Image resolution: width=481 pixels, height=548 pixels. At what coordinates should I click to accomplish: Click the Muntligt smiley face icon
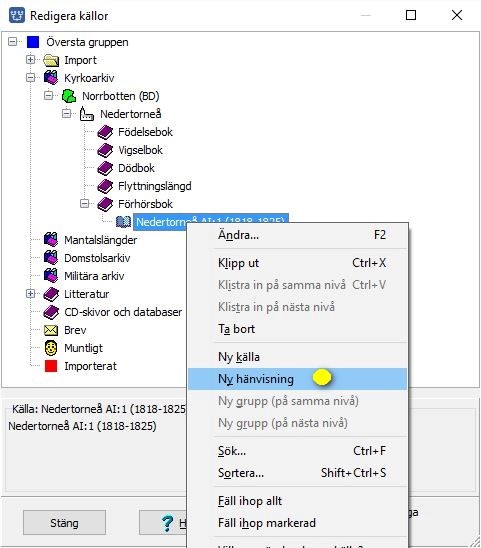coord(51,348)
